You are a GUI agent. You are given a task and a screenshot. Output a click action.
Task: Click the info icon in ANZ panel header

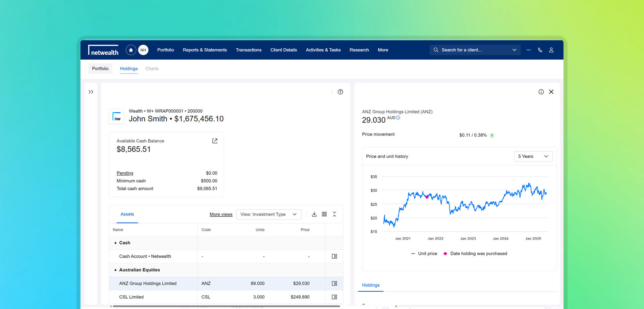[x=541, y=92]
